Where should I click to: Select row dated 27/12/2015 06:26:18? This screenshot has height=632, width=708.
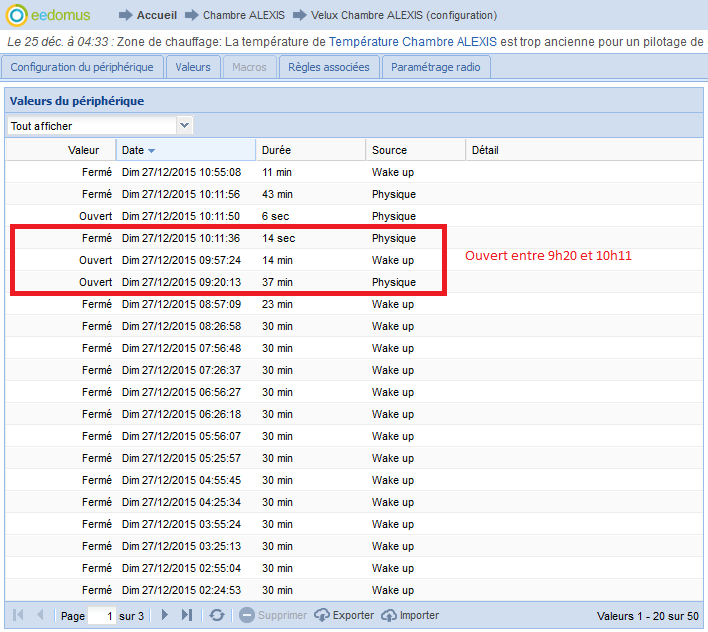[354, 414]
